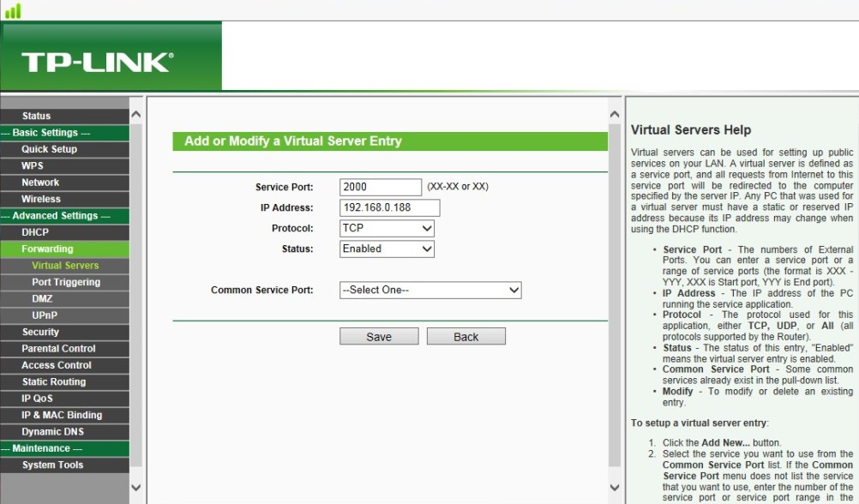Image resolution: width=859 pixels, height=504 pixels.
Task: Click the (XX-XX or XX) hint text
Action: point(458,187)
